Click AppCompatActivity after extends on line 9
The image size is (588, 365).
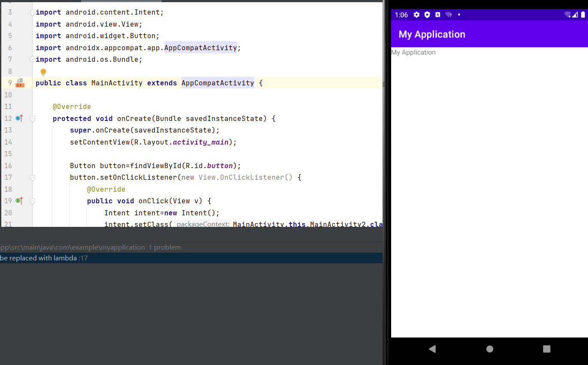[218, 83]
